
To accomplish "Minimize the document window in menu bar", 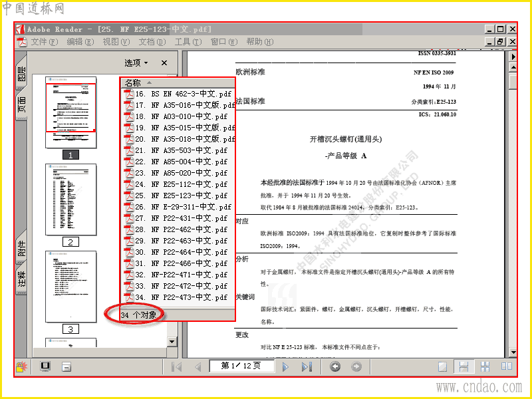I will pyautogui.click(x=489, y=42).
